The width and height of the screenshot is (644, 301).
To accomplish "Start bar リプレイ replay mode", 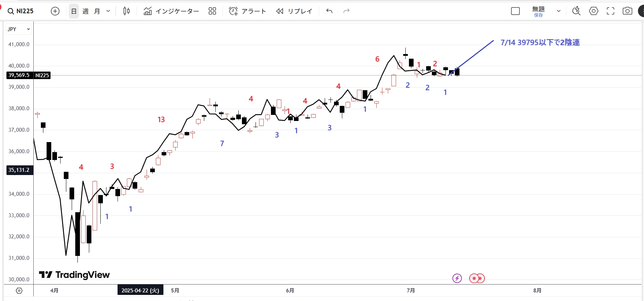I will click(x=294, y=11).
